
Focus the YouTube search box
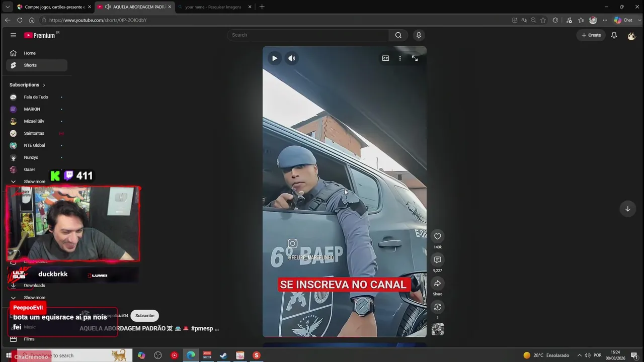pyautogui.click(x=308, y=35)
